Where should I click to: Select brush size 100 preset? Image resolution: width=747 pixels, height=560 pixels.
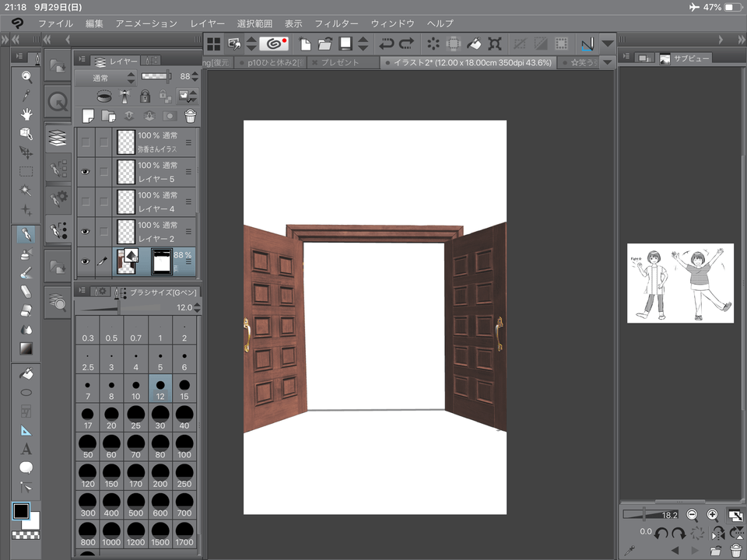(x=184, y=446)
